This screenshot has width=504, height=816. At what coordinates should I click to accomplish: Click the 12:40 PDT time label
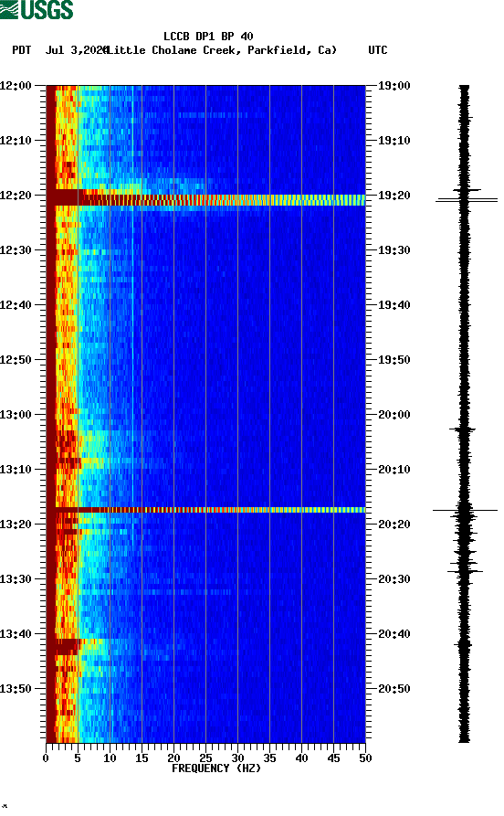coord(16,305)
